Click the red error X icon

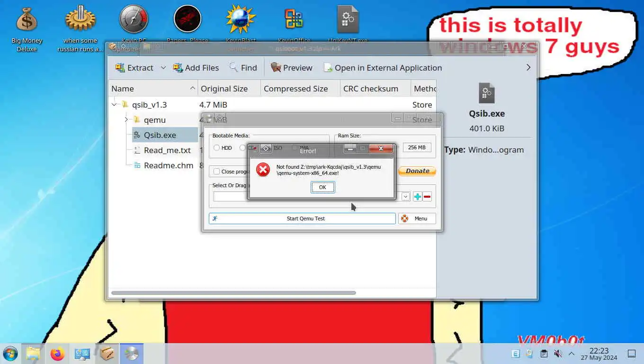(263, 170)
